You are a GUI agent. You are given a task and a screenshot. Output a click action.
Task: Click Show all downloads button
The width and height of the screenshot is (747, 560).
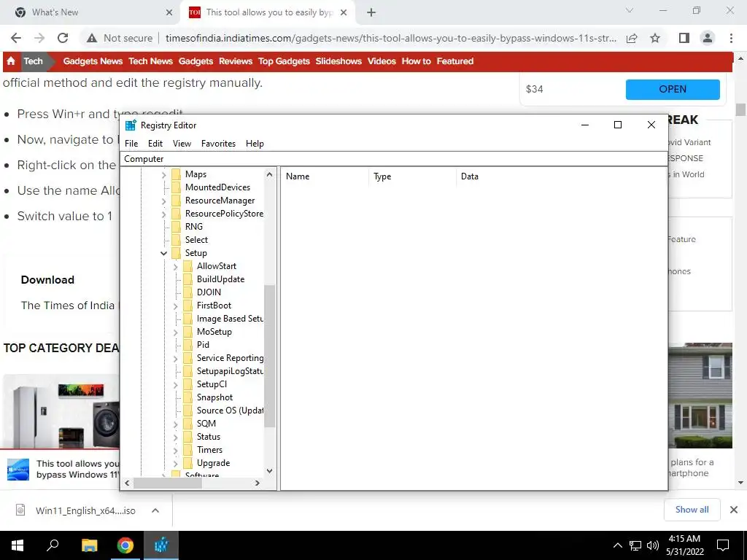tap(692, 510)
